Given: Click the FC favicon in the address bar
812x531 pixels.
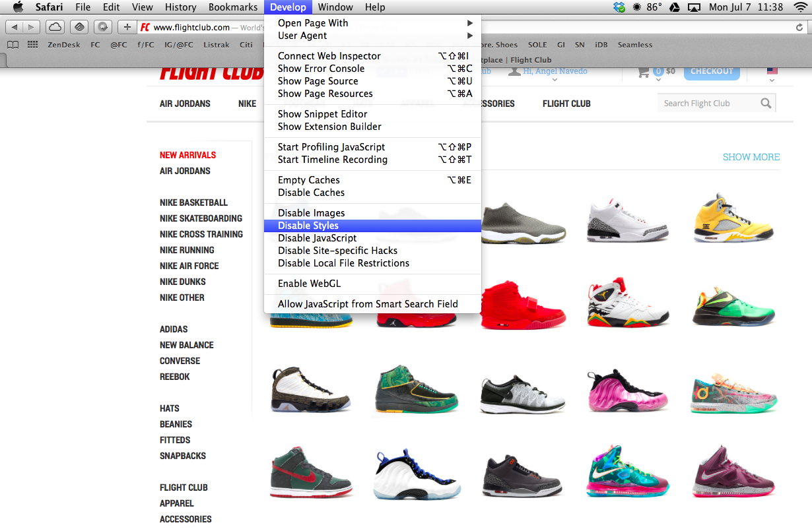Looking at the screenshot, I should (x=145, y=27).
